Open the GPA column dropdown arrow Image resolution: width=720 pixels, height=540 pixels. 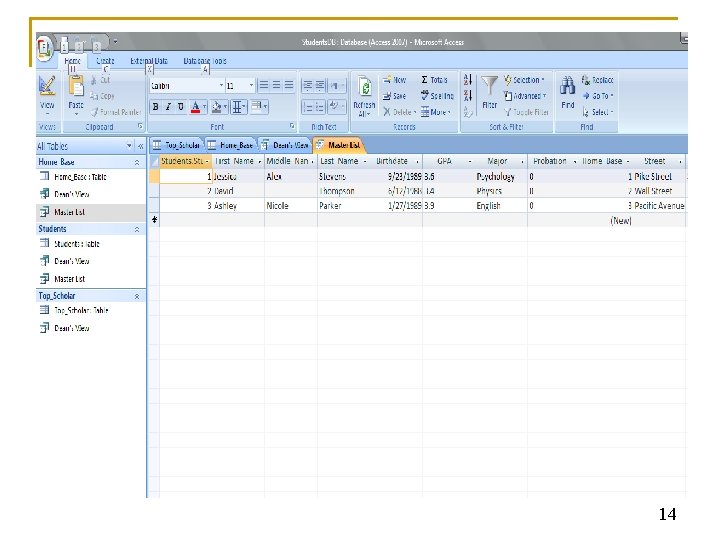tap(469, 162)
